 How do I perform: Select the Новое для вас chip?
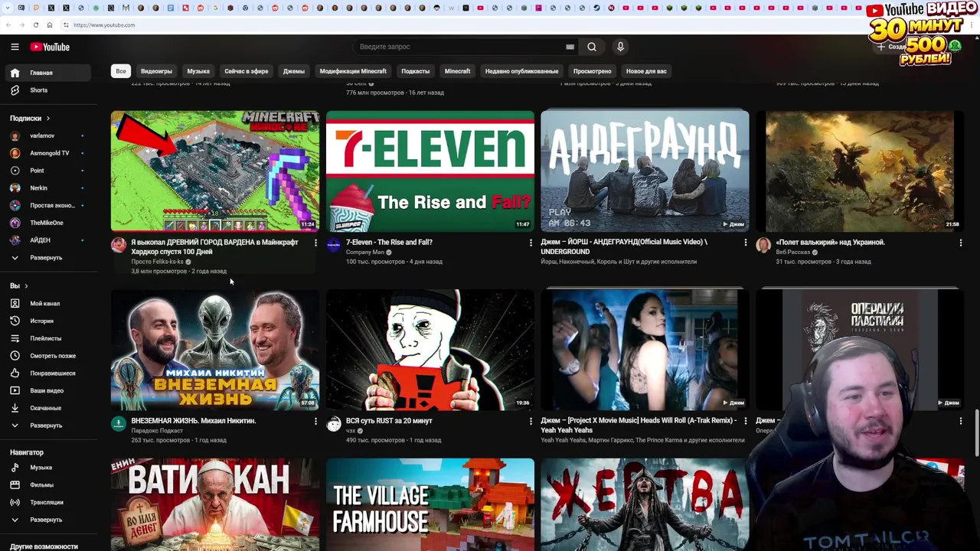coord(646,71)
